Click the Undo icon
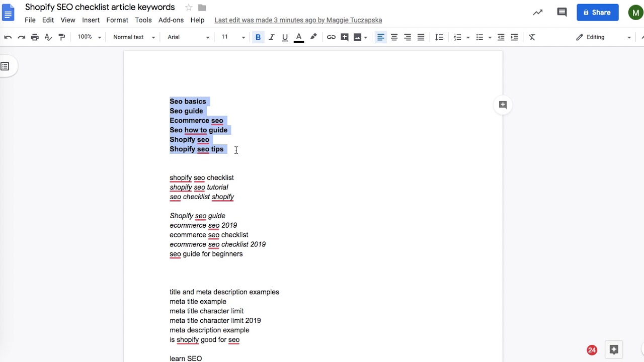This screenshot has width=644, height=362. pos(8,37)
